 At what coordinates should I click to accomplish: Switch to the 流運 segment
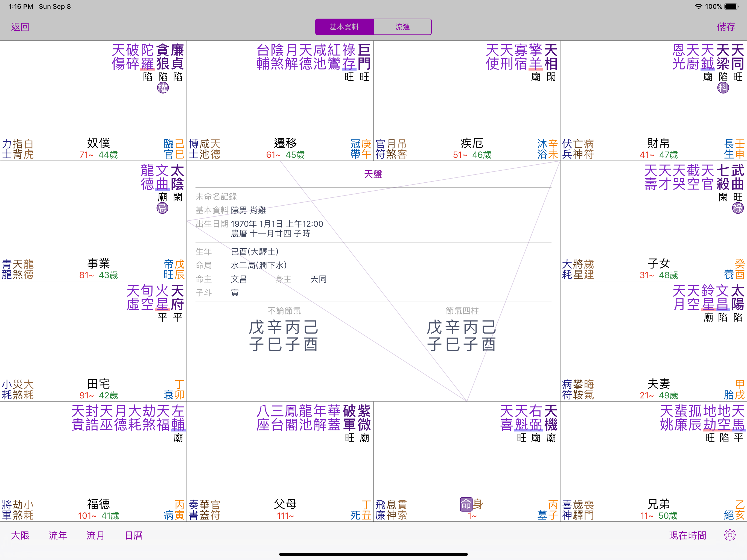point(402,27)
